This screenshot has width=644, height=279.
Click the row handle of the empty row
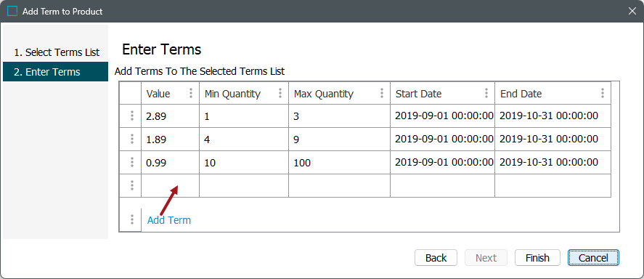coord(132,186)
